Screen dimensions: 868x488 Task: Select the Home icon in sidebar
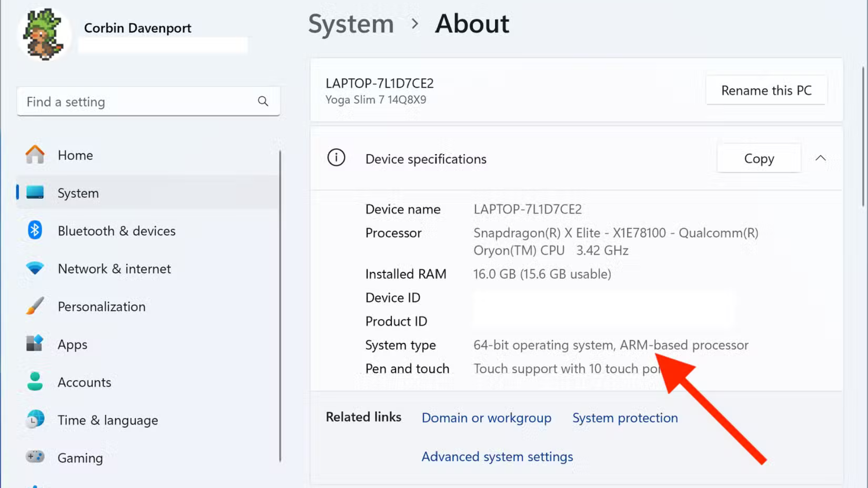tap(35, 155)
